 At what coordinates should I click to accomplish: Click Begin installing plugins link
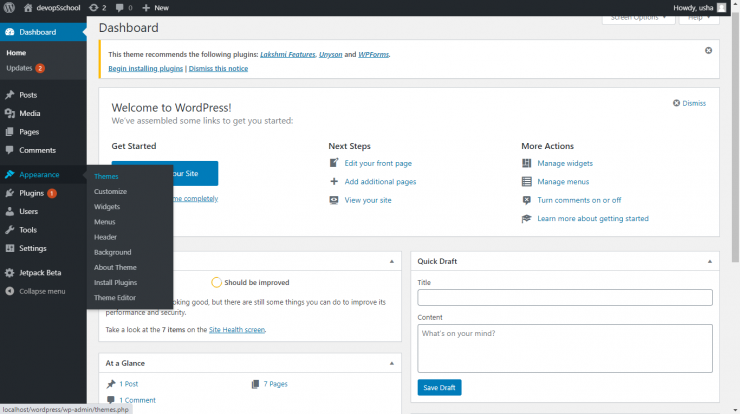point(145,68)
